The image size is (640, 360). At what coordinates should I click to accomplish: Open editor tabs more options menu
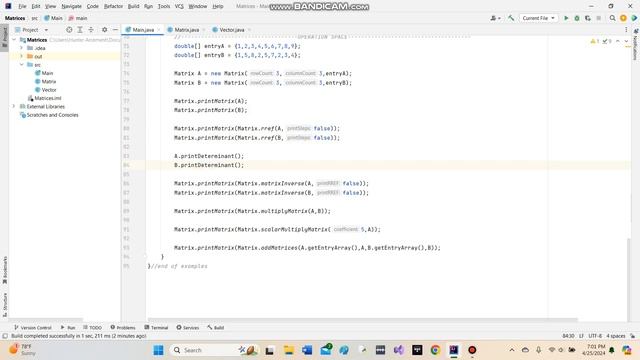coord(626,30)
